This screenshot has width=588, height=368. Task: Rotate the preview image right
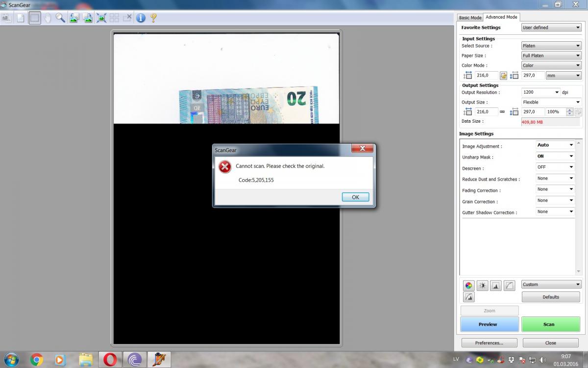(87, 18)
